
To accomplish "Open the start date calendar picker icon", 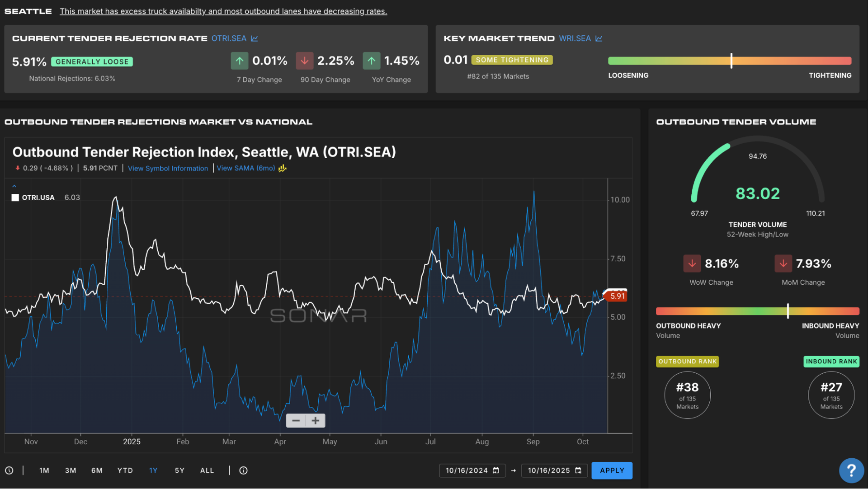I will click(x=496, y=470).
